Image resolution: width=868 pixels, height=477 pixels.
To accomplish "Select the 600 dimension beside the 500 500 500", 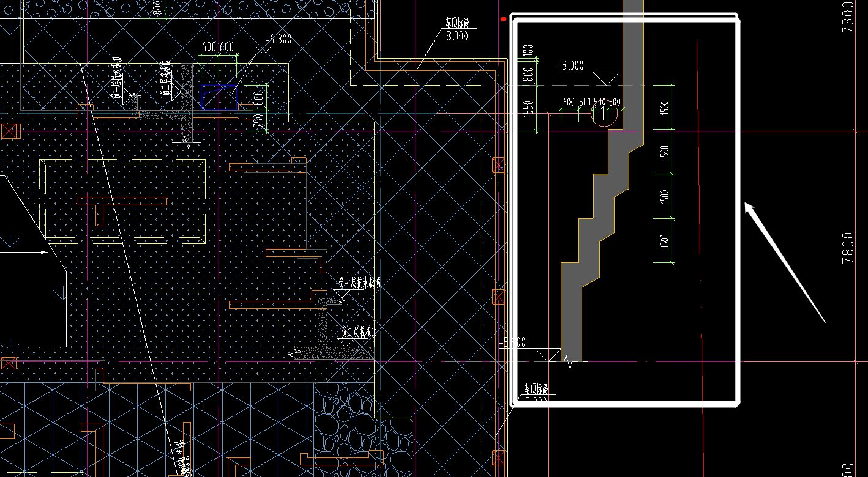I will click(569, 102).
